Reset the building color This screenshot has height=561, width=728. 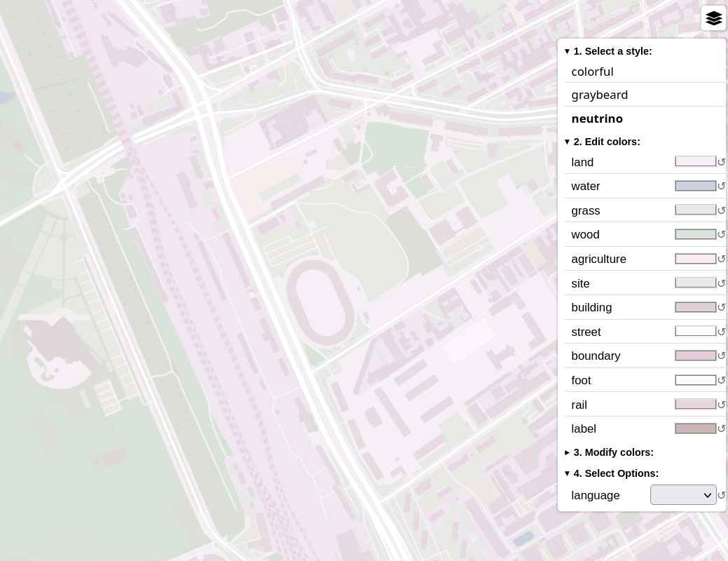coord(721,308)
